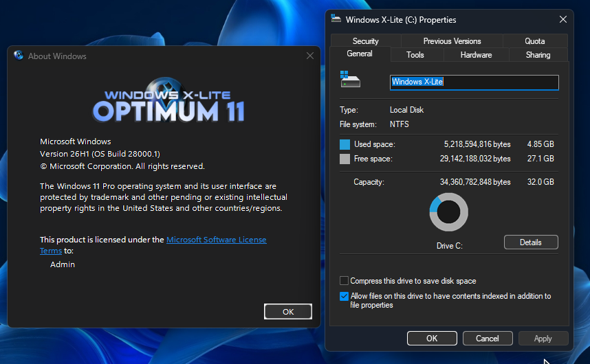Click the blue Used space color swatch
The width and height of the screenshot is (590, 364).
345,144
